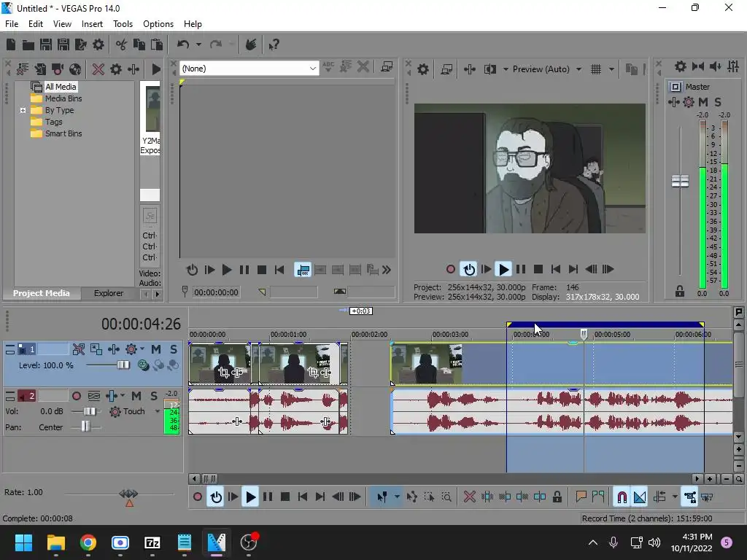Select the Normal Edit tool in timeline toolbar

tap(382, 497)
